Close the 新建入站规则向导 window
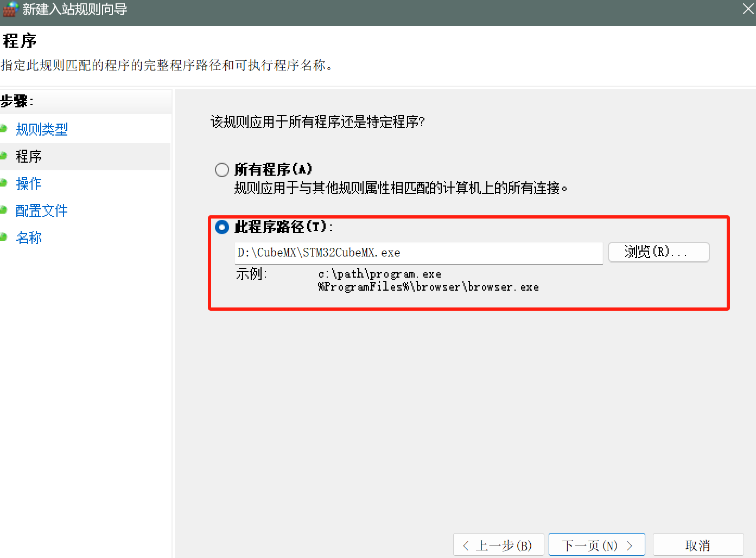This screenshot has height=558, width=756. point(748,9)
